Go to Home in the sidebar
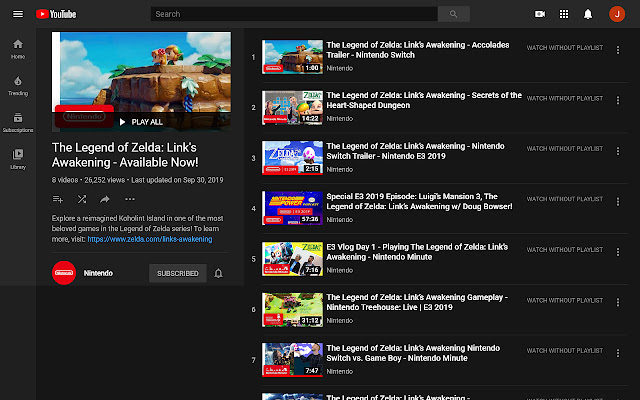The width and height of the screenshot is (640, 400). (18, 49)
